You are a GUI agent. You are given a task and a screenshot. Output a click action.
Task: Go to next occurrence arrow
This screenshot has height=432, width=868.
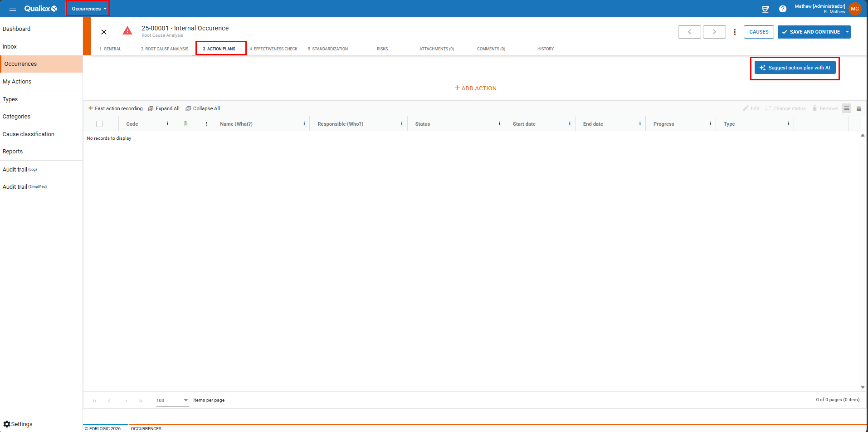714,32
